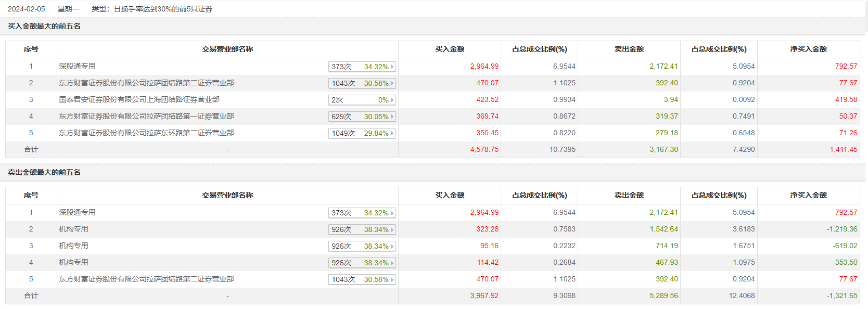Click 东方财富拉萨团结路第二营业部 in sell table
This screenshot has width=868, height=309.
[146, 279]
